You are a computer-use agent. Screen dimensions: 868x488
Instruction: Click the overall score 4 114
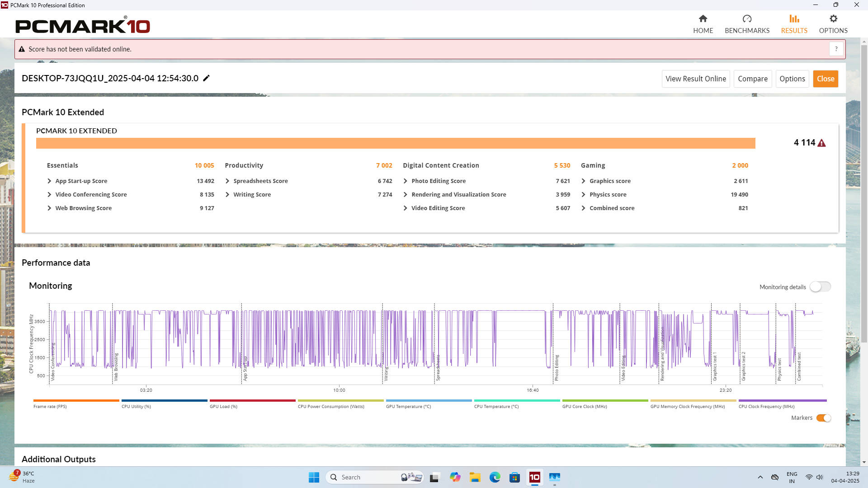[804, 143]
